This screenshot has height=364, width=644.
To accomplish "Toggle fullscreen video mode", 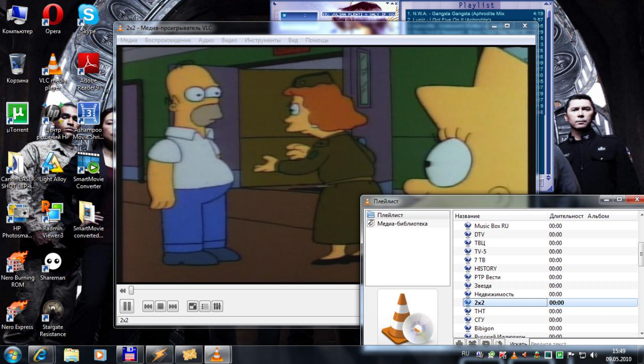I will (193, 306).
